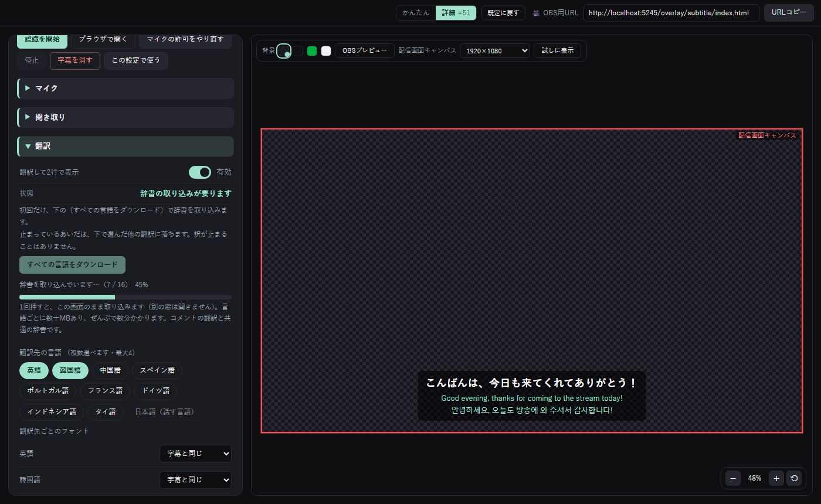Select the green background swatch
Viewport: 821px width, 504px height.
tap(312, 51)
